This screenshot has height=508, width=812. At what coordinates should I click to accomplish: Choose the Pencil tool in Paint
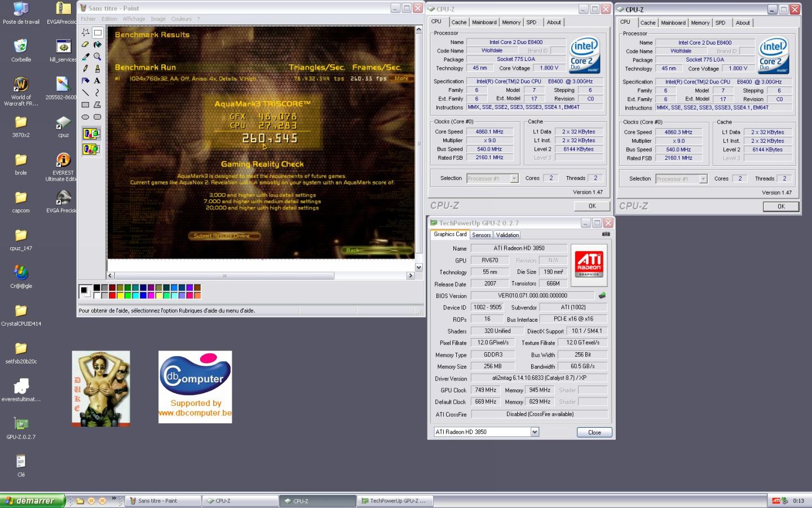tap(85, 68)
